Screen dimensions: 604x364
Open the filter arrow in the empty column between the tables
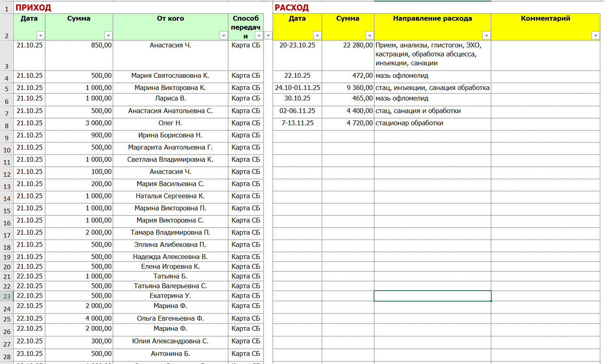pyautogui.click(x=268, y=36)
